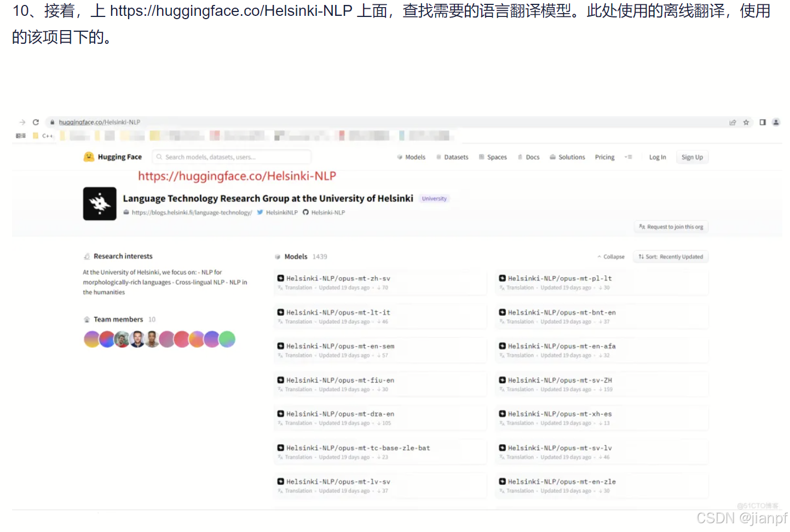Viewport: 790px width, 532px height.
Task: Click the Models section heading
Action: coord(296,257)
